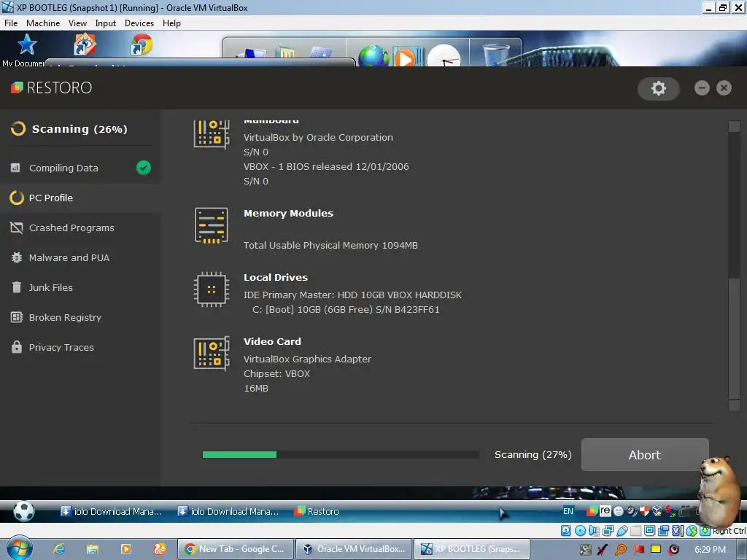Image resolution: width=747 pixels, height=560 pixels.
Task: Select Malware and PUA in the sidebar
Action: [80, 257]
